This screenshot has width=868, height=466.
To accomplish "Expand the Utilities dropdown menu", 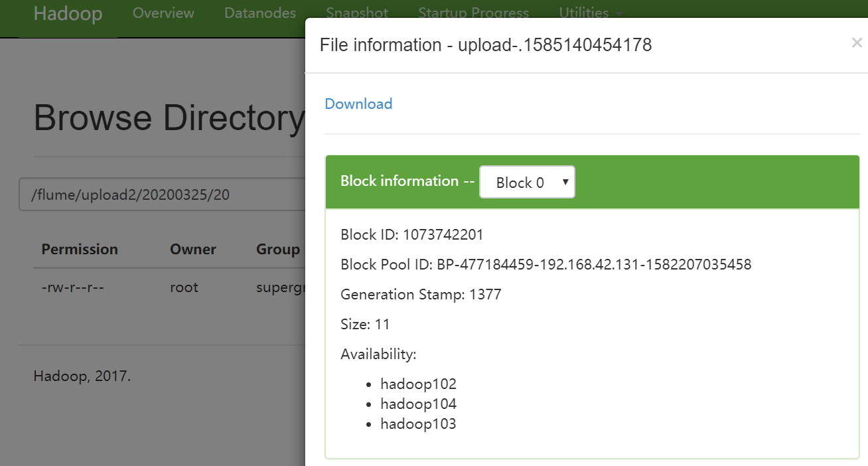I will [590, 13].
